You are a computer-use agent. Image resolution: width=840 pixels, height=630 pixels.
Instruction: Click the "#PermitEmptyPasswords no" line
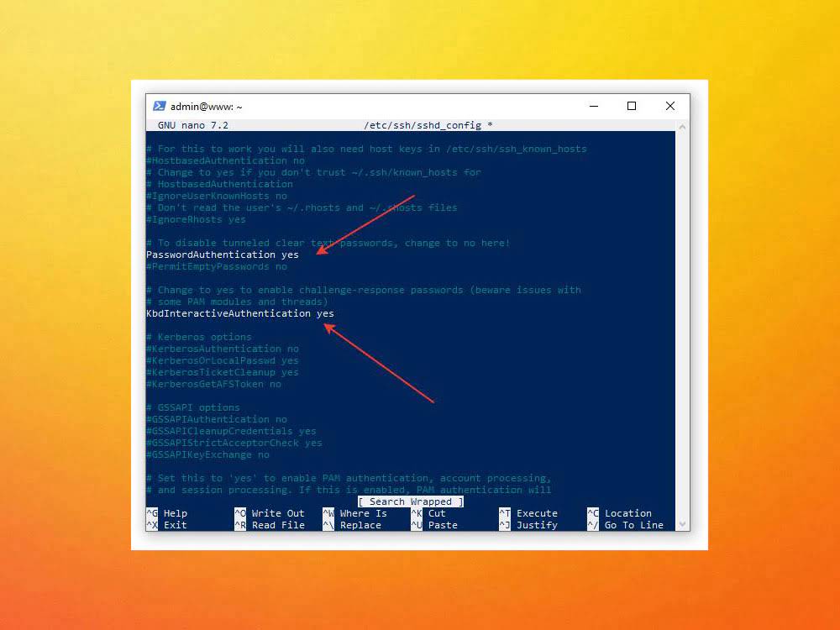[x=217, y=266]
